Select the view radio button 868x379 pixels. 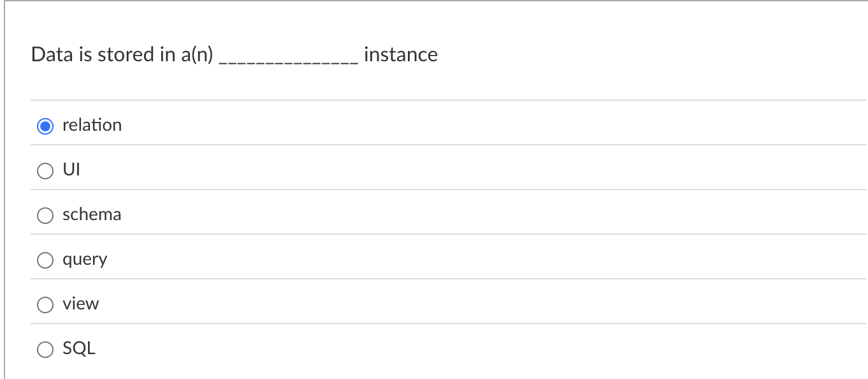click(45, 304)
